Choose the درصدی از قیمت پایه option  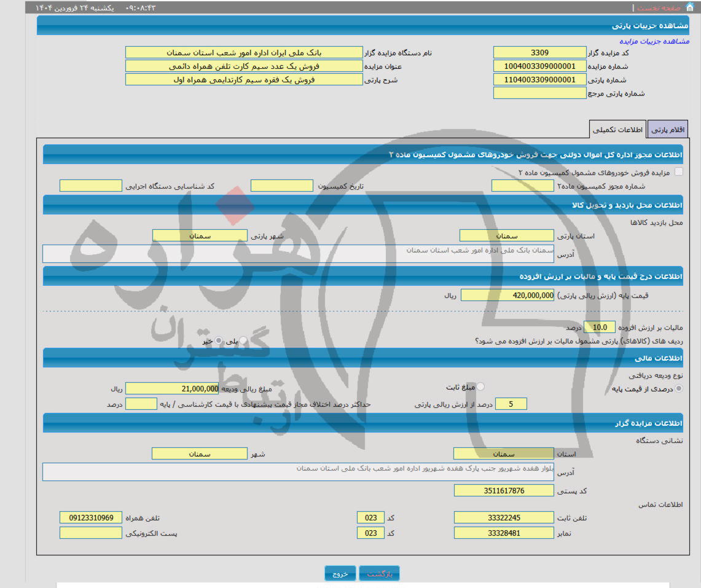point(678,388)
